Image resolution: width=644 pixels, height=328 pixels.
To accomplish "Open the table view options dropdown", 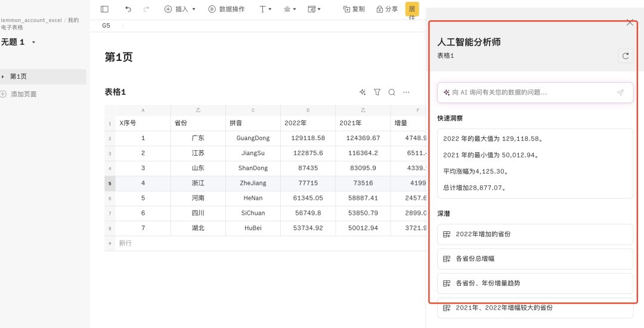I will [x=314, y=9].
